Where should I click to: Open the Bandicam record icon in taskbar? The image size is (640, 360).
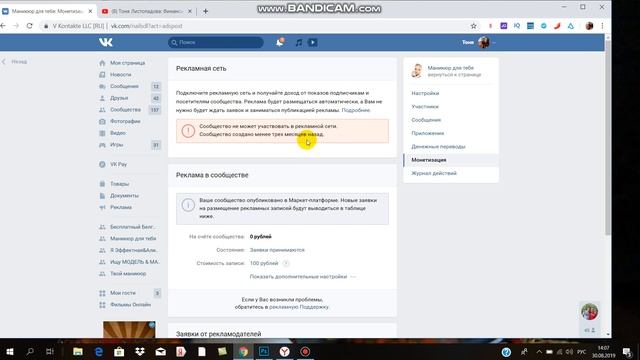305,351
